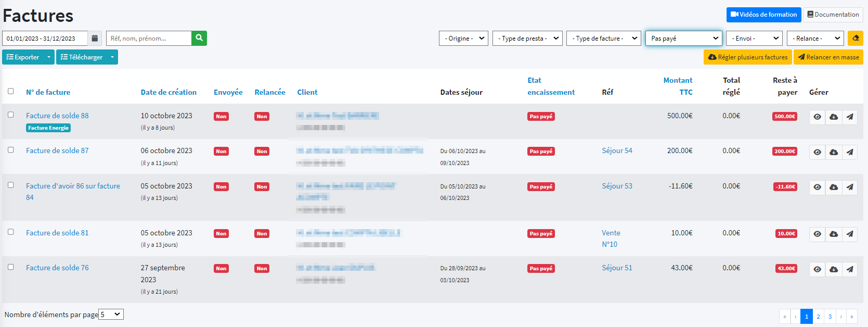Open the Origine filter dropdown
This screenshot has height=327, width=868.
[463, 38]
